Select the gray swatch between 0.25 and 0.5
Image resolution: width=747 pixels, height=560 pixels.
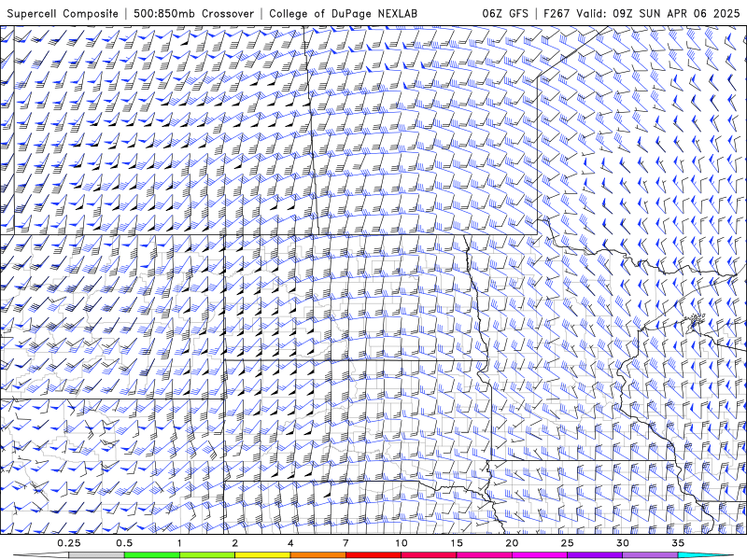97,555
